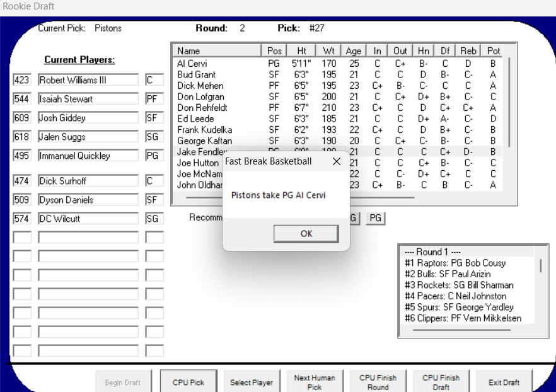Sort by the Name column header
Screen dimensions: 556x392
tap(217, 50)
